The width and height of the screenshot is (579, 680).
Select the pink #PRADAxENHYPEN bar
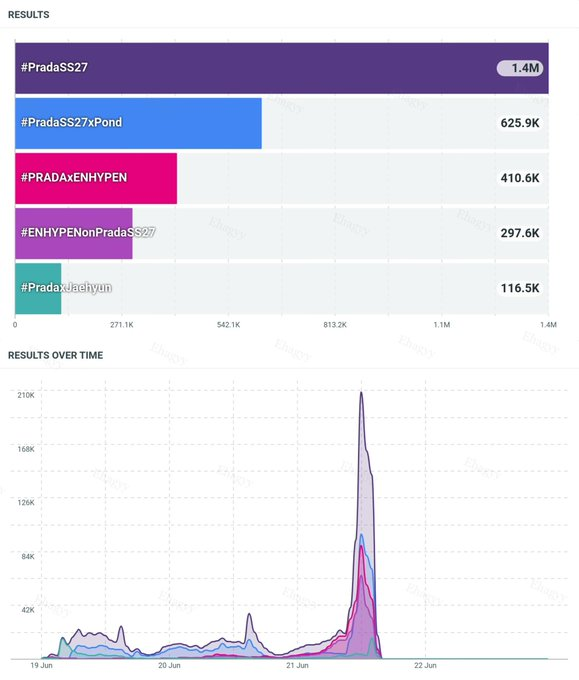tap(96, 178)
